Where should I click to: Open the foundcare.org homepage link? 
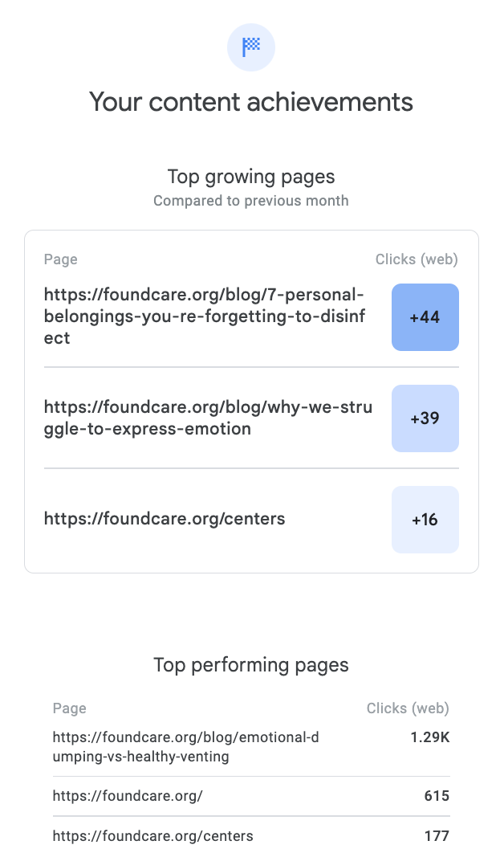[128, 796]
